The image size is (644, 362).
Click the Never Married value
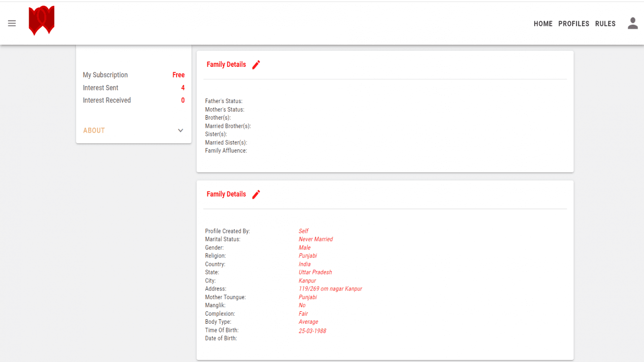(316, 239)
